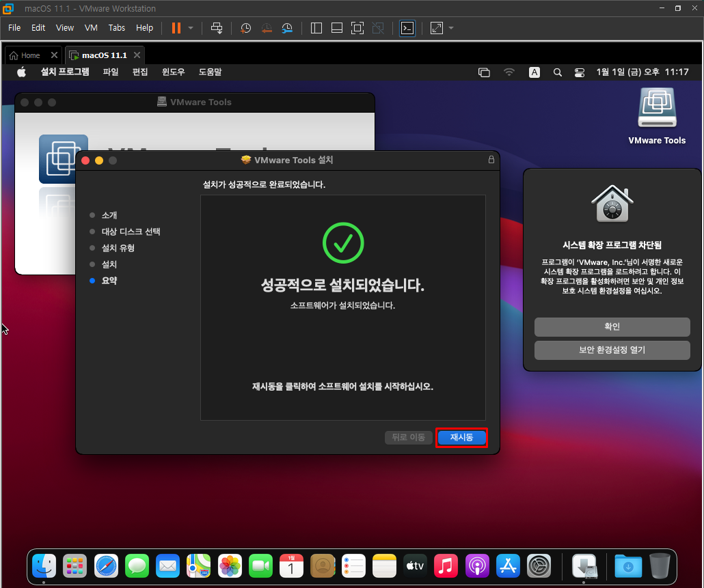Open App Store from the dock
The image size is (704, 588).
tap(509, 566)
